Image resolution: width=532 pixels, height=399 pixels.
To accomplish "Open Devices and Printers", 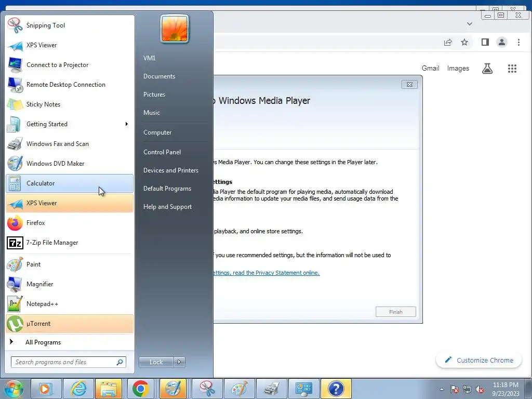I will coord(170,170).
